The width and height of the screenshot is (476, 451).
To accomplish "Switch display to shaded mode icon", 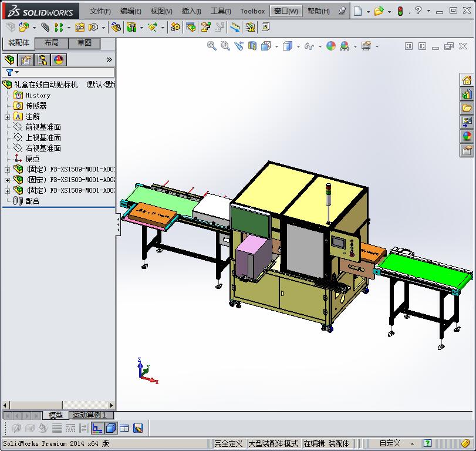I will click(288, 45).
